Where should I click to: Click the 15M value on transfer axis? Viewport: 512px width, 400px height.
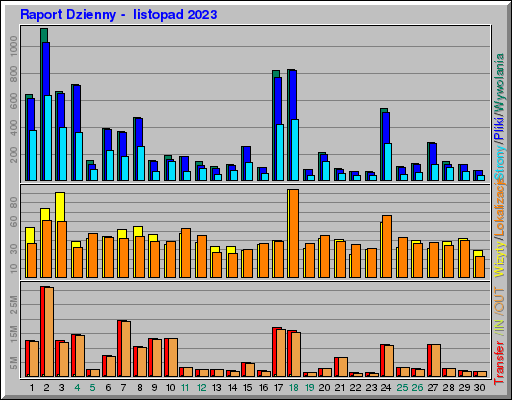[x=14, y=333]
